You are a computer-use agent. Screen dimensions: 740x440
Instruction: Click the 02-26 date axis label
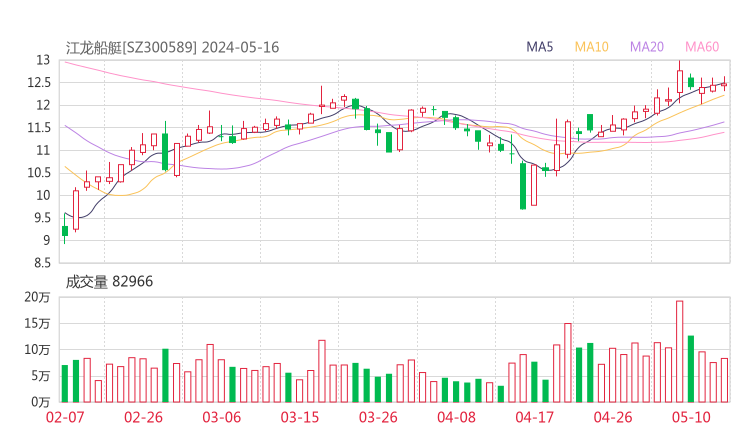(143, 417)
